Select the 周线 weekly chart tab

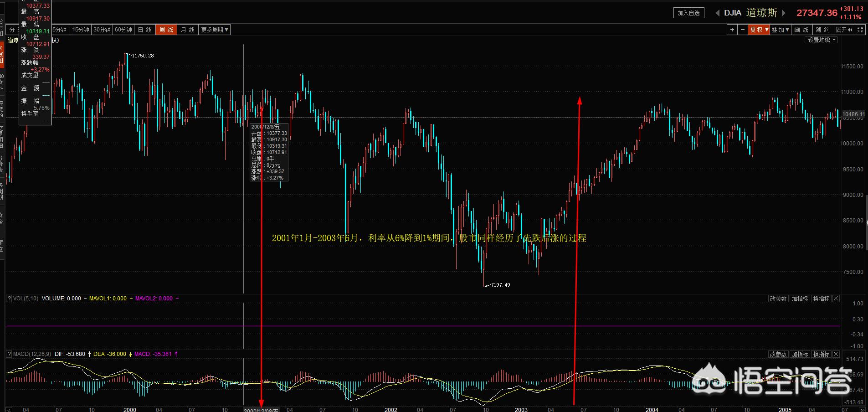coord(166,30)
